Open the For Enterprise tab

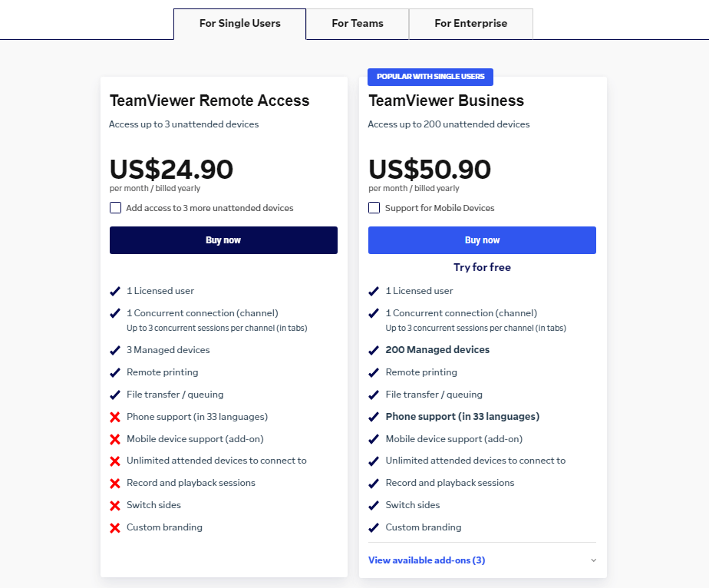[x=470, y=24]
